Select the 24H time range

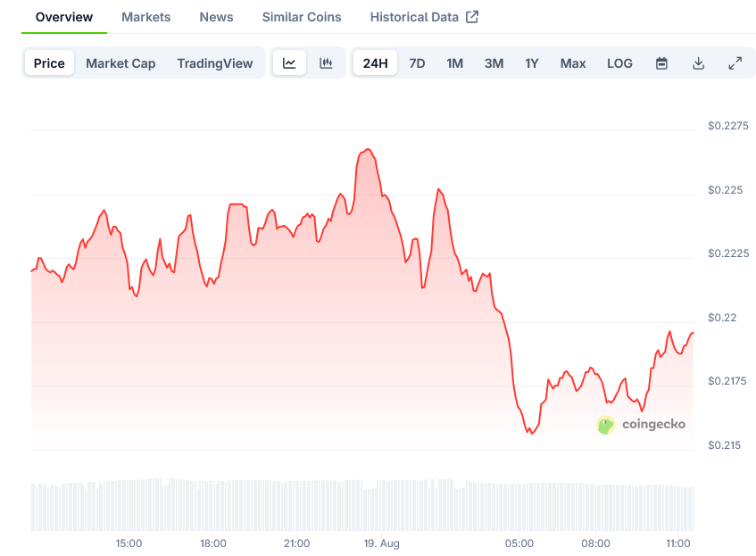[375, 63]
